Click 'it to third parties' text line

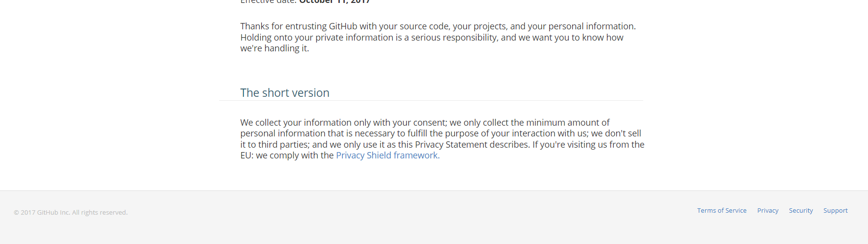tap(442, 145)
